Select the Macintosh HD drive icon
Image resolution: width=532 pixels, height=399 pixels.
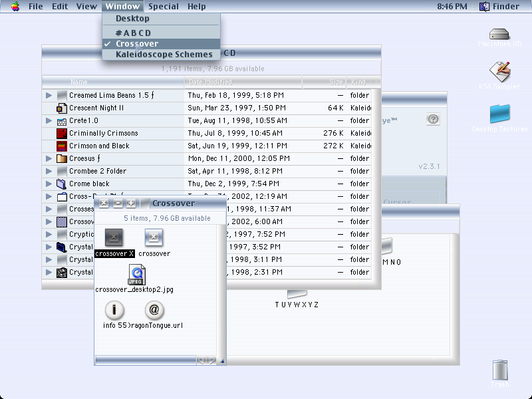pyautogui.click(x=499, y=34)
